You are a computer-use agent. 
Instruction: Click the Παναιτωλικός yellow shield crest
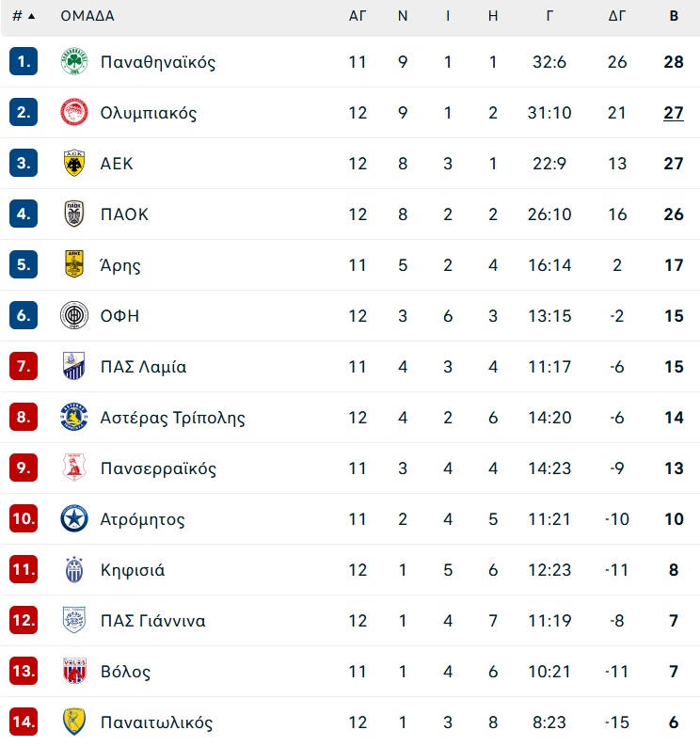[x=74, y=722]
